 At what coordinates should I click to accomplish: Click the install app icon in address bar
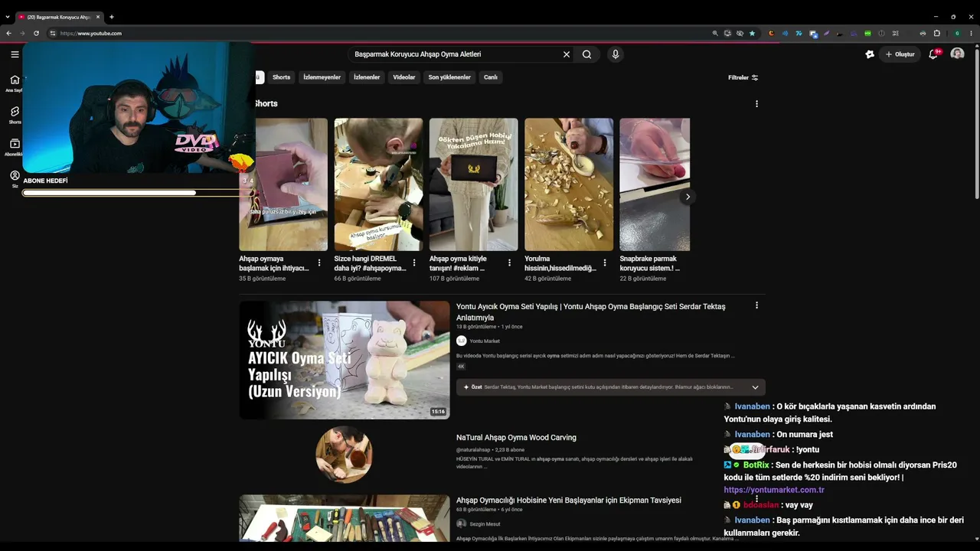(727, 34)
